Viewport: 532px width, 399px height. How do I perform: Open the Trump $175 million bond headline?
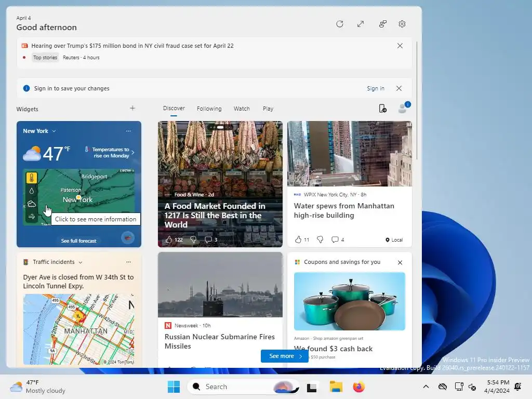coord(132,46)
